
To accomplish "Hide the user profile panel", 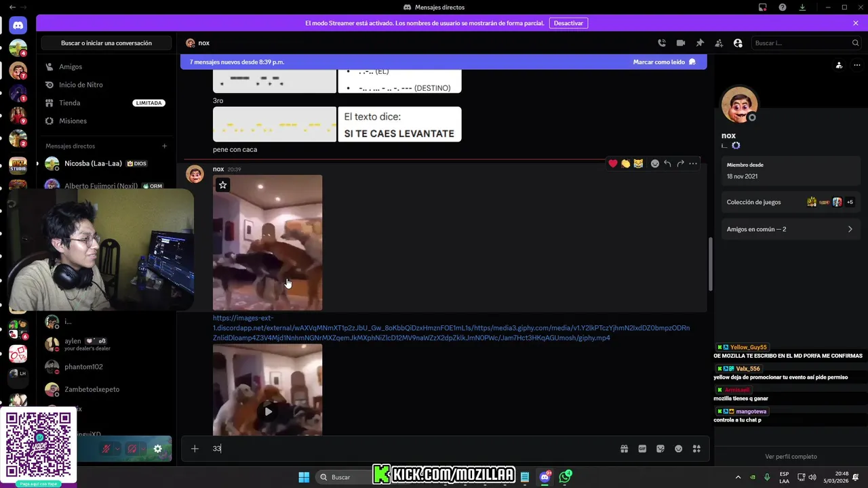I will [738, 43].
